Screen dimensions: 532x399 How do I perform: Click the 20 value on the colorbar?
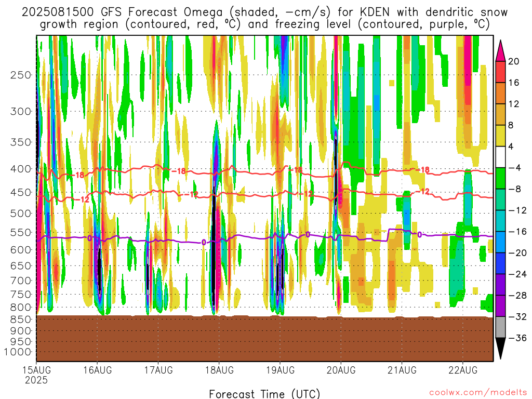[514, 61]
